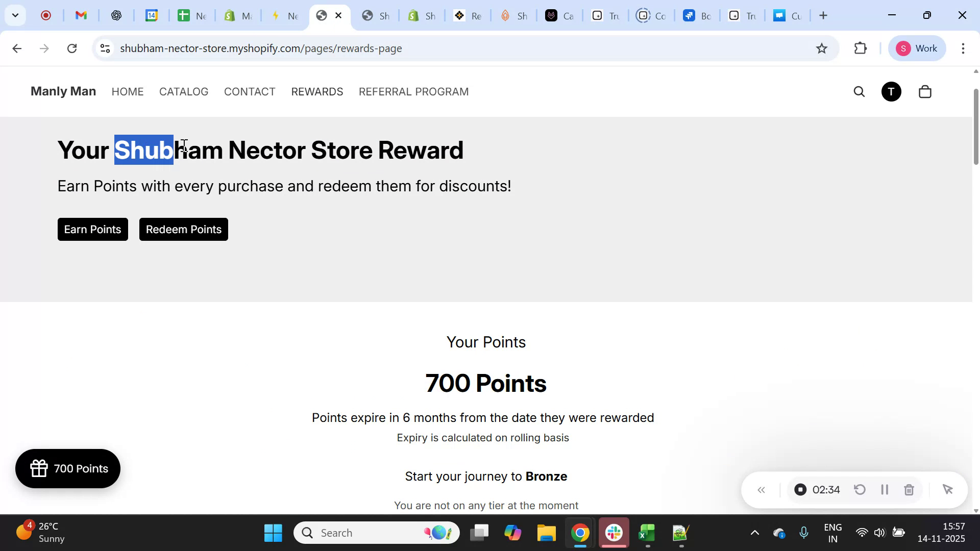Collapse the recorder toolbar with double chevron
980x551 pixels.
[761, 490]
